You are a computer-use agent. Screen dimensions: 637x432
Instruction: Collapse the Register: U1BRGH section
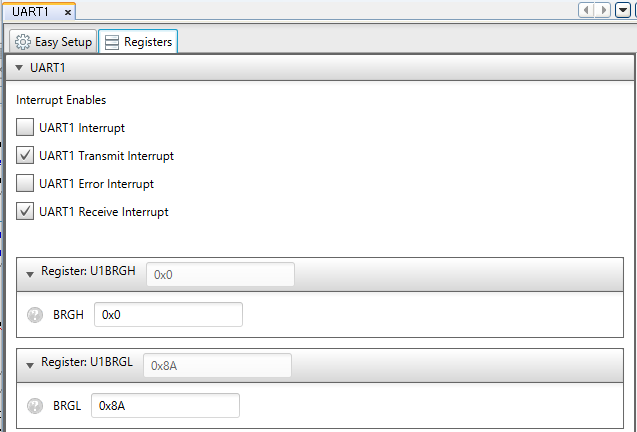click(x=30, y=274)
